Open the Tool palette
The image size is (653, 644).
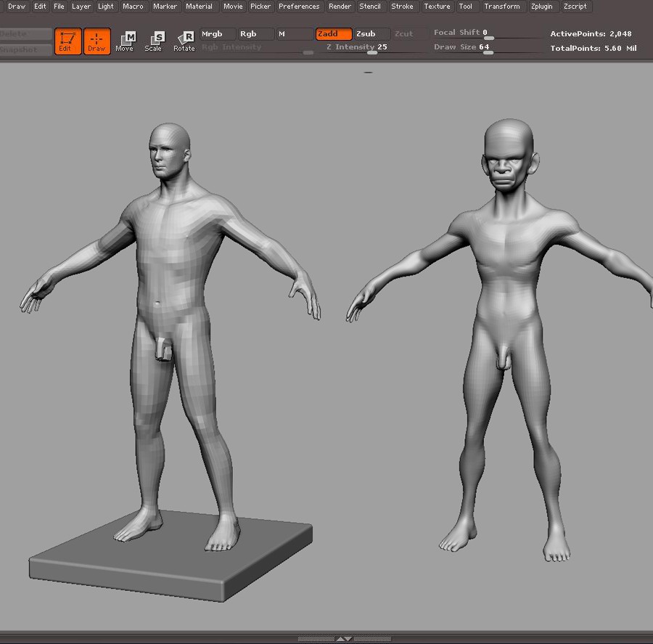point(465,7)
